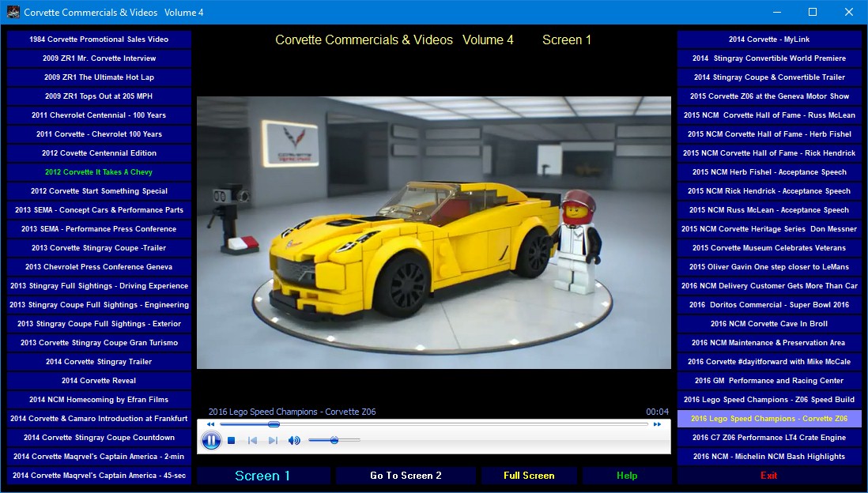
Task: Click the video display area
Action: (x=434, y=232)
